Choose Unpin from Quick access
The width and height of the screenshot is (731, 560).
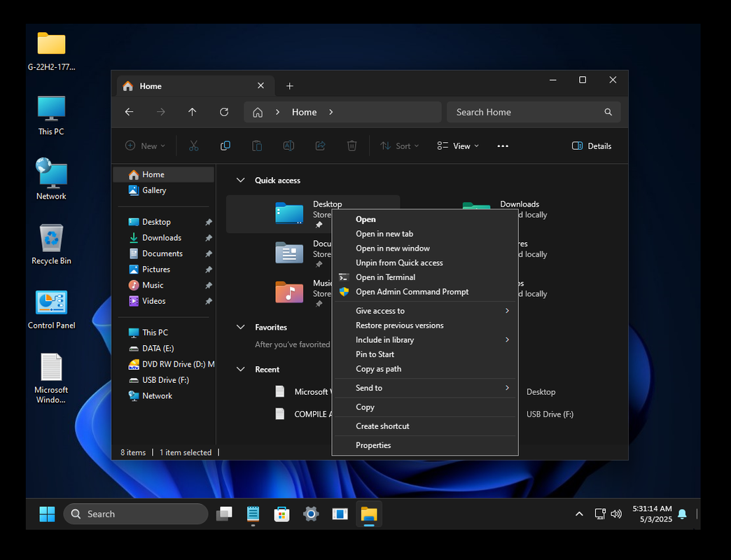425,262
